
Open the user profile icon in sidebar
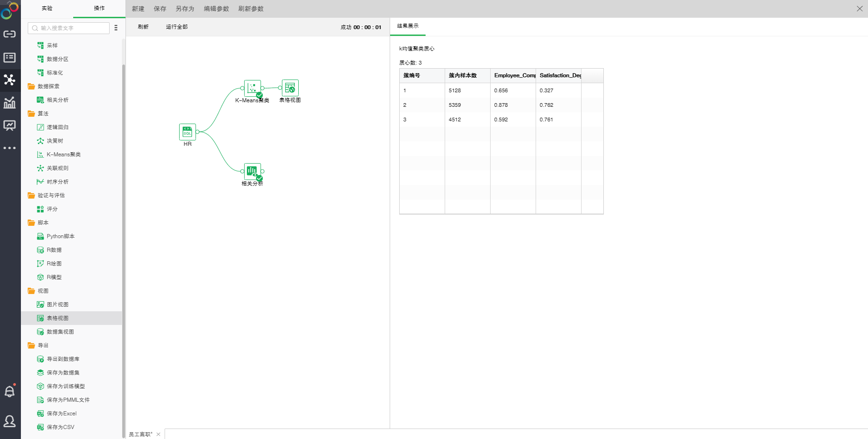[x=10, y=421]
